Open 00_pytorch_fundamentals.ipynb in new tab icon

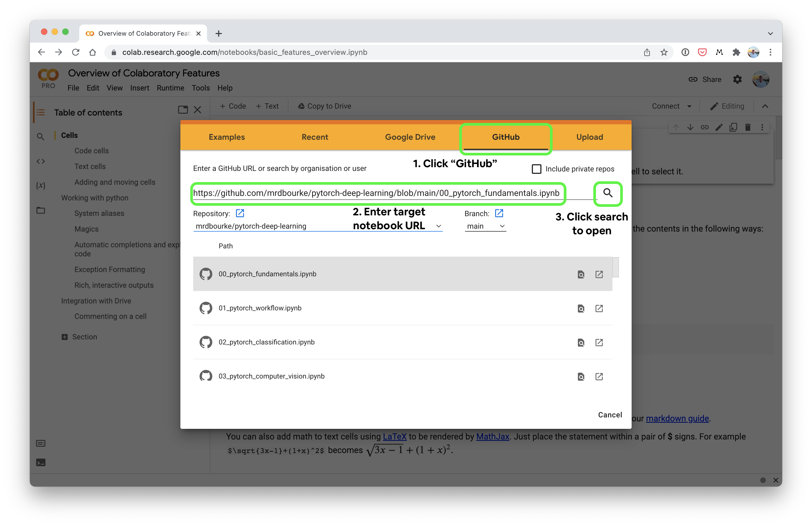(599, 274)
